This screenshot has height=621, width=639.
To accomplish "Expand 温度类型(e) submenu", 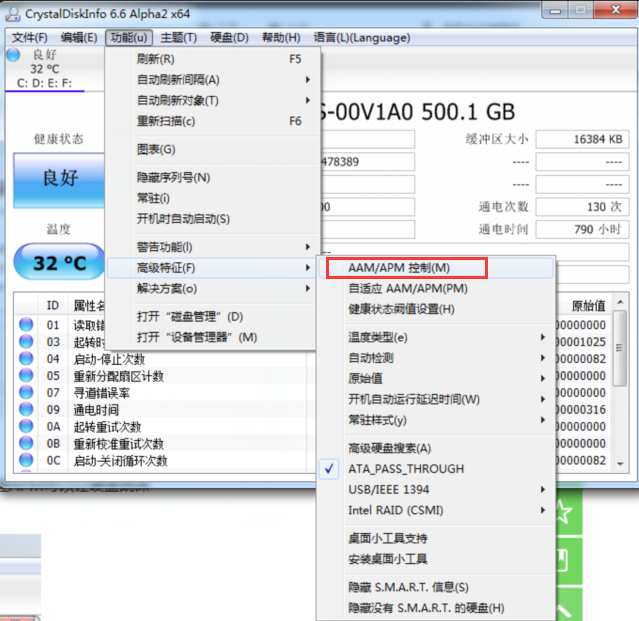I will tap(435, 337).
